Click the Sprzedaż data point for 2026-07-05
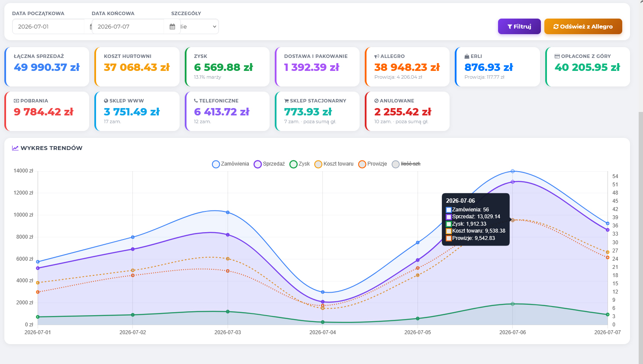Screen dimensions: 643x364 point(418,260)
